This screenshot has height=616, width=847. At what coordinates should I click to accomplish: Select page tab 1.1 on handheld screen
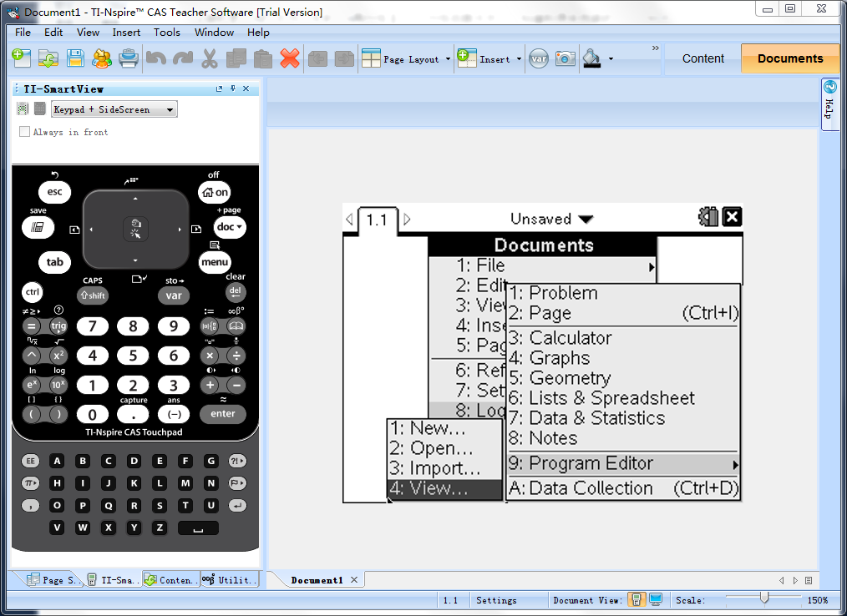(x=378, y=220)
